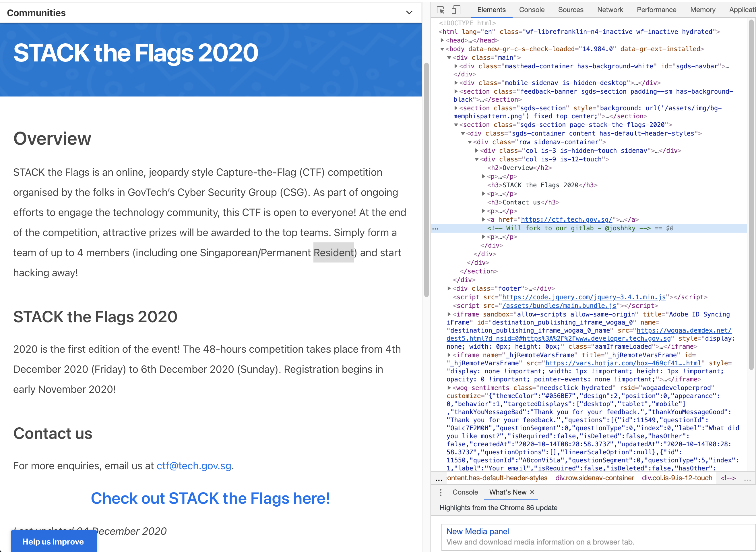756x552 pixels.
Task: Collapse the page-stack-the-flags-2020 section node
Action: [x=456, y=125]
